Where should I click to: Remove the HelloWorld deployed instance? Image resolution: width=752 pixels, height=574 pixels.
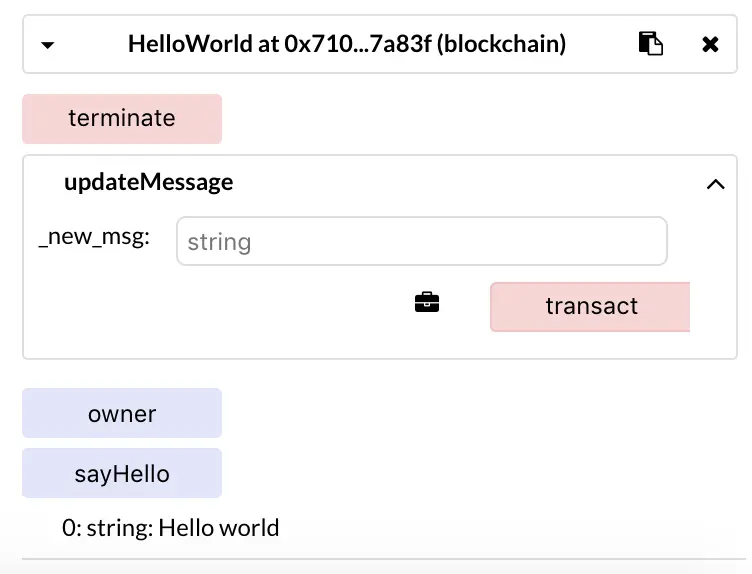click(x=710, y=45)
